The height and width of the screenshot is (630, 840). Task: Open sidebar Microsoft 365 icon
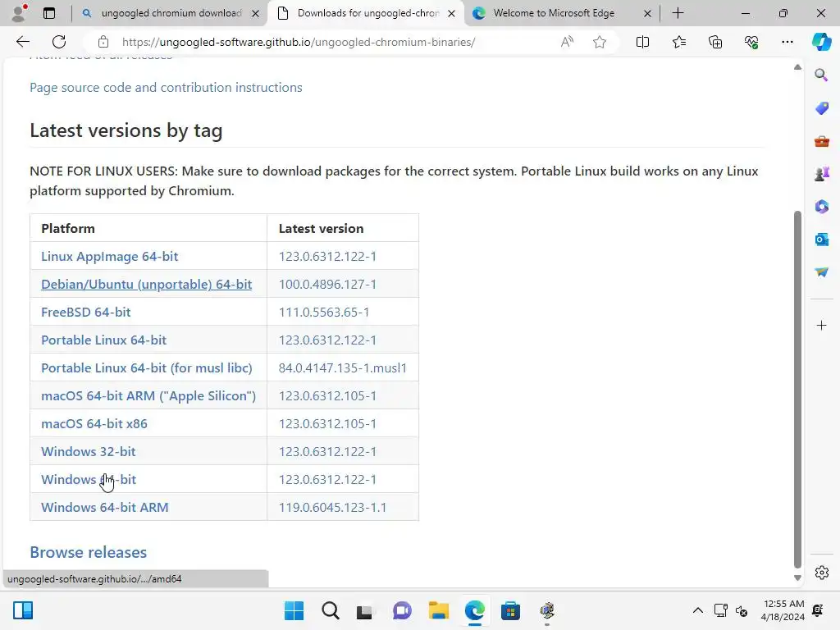click(821, 206)
